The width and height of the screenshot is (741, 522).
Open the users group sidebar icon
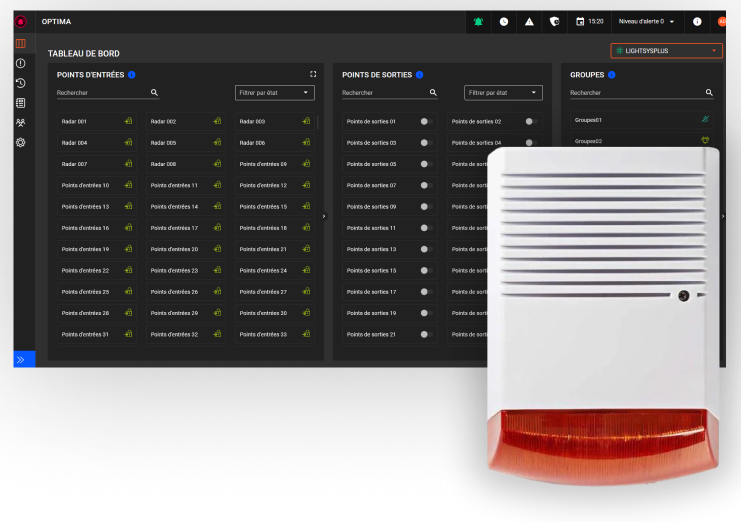pyautogui.click(x=21, y=123)
